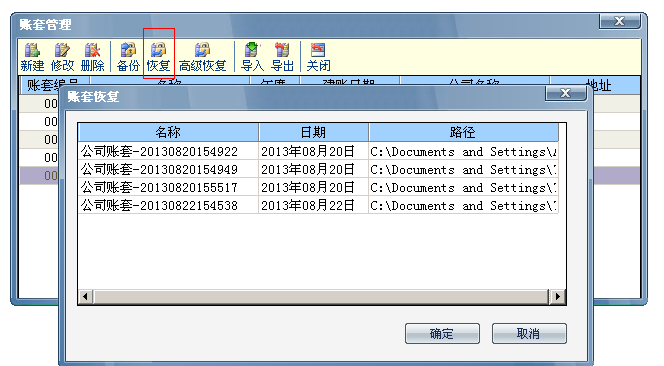This screenshot has width=664, height=366.
Task: Click the horizontal scrollbar right arrow
Action: point(557,297)
